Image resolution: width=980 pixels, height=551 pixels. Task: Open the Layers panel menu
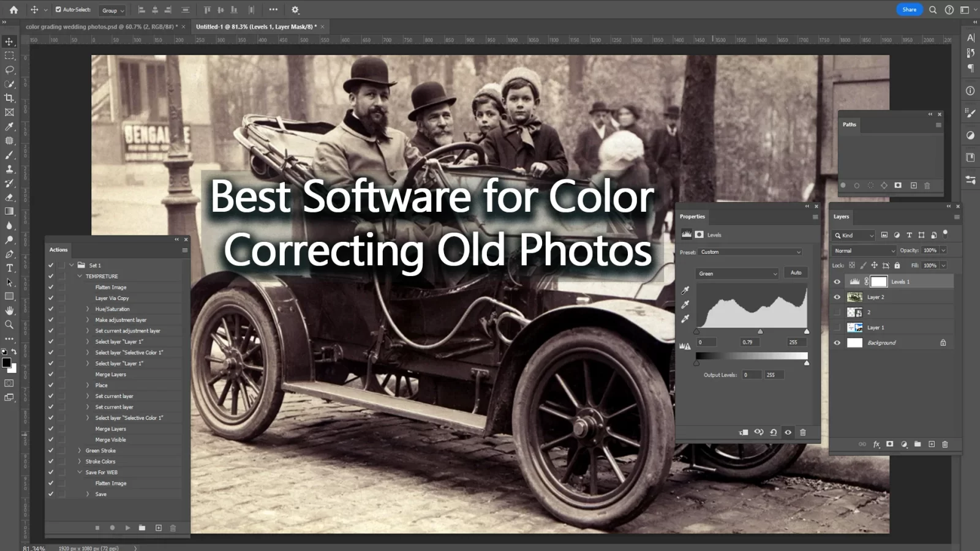tap(957, 217)
